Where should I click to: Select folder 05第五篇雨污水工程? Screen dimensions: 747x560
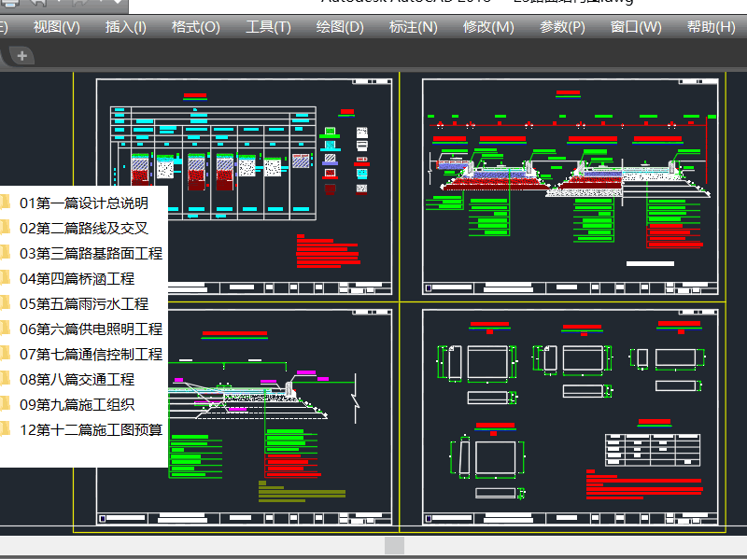pyautogui.click(x=84, y=304)
